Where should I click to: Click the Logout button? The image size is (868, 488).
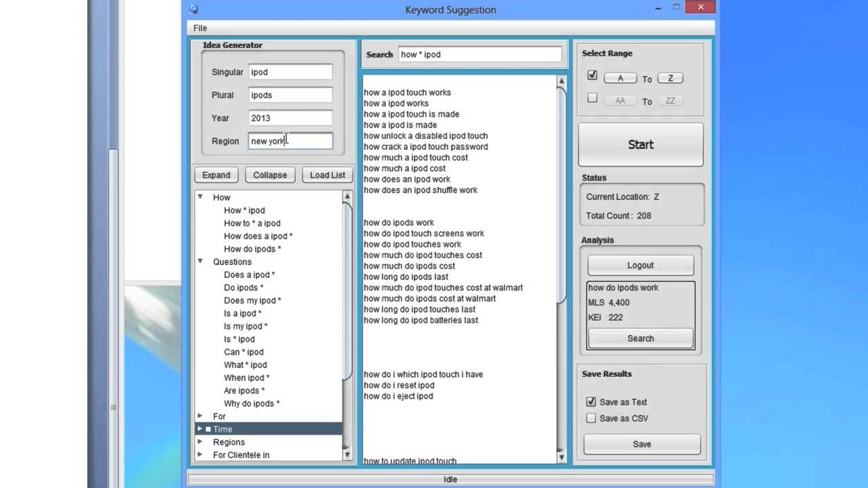click(x=640, y=265)
